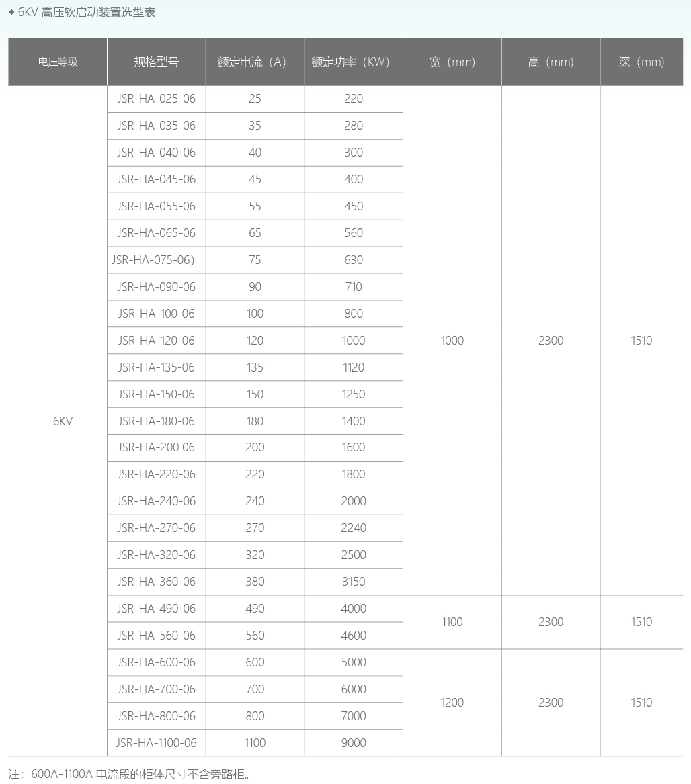Image resolution: width=691 pixels, height=784 pixels.
Task: Select the 额定功率（KW）column header
Action: [353, 62]
